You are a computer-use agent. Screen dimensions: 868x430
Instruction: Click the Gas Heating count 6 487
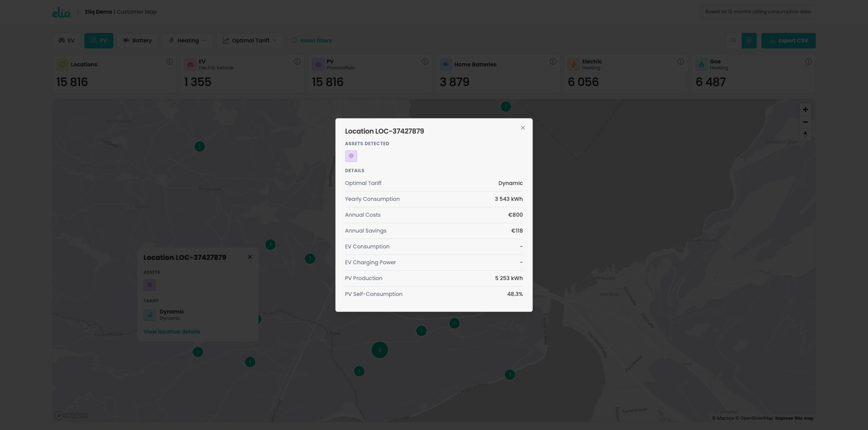coord(710,82)
